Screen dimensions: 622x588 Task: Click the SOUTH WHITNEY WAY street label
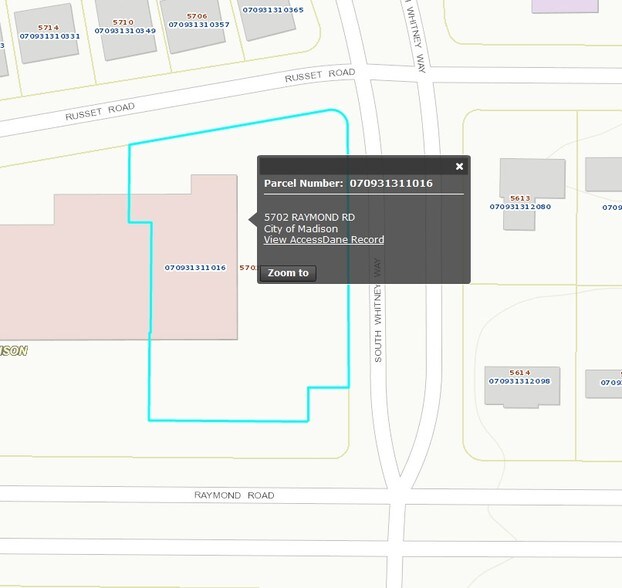[x=378, y=310]
